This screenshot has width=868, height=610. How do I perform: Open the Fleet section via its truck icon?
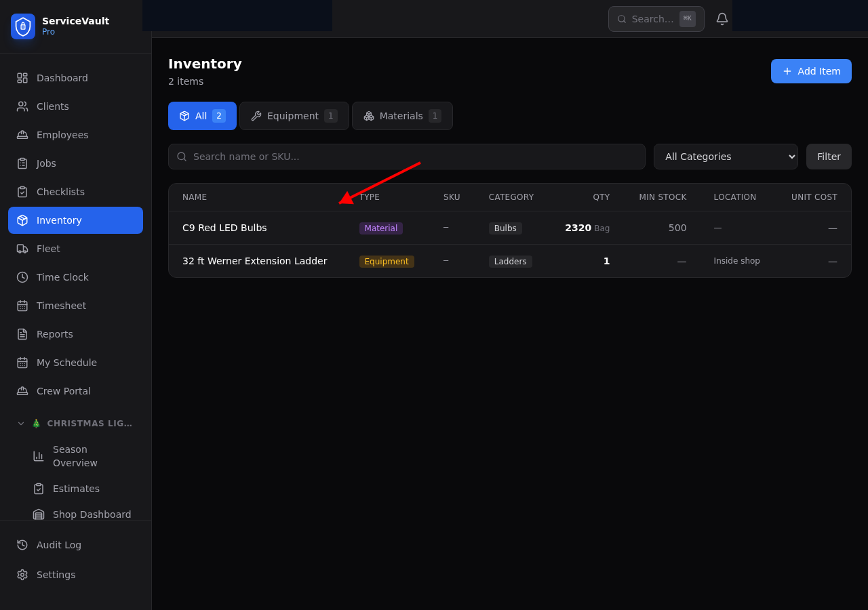coord(21,248)
